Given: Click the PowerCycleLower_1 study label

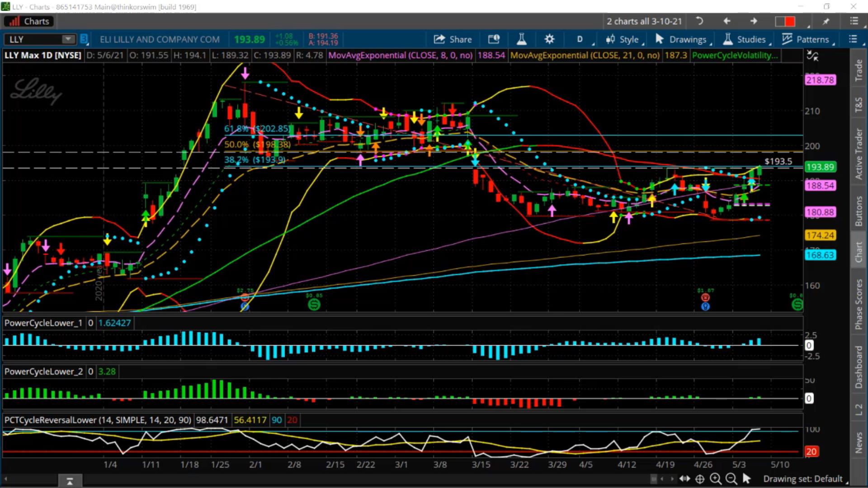Looking at the screenshot, I should [43, 323].
